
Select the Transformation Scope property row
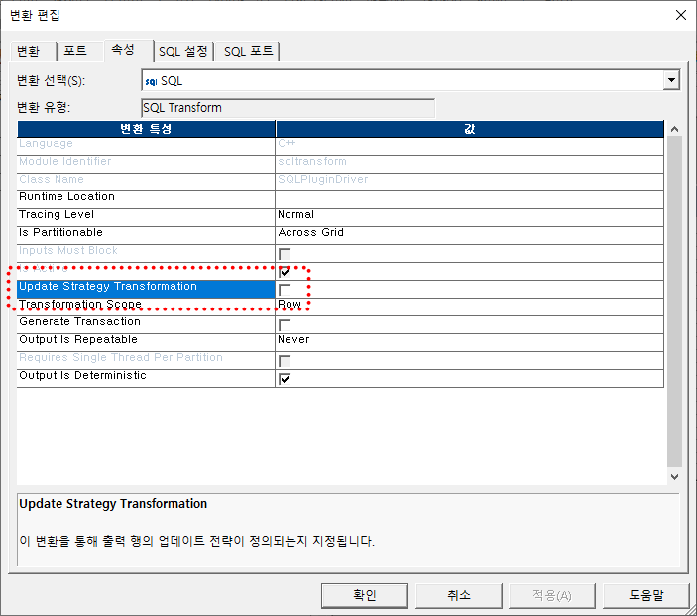(x=146, y=308)
